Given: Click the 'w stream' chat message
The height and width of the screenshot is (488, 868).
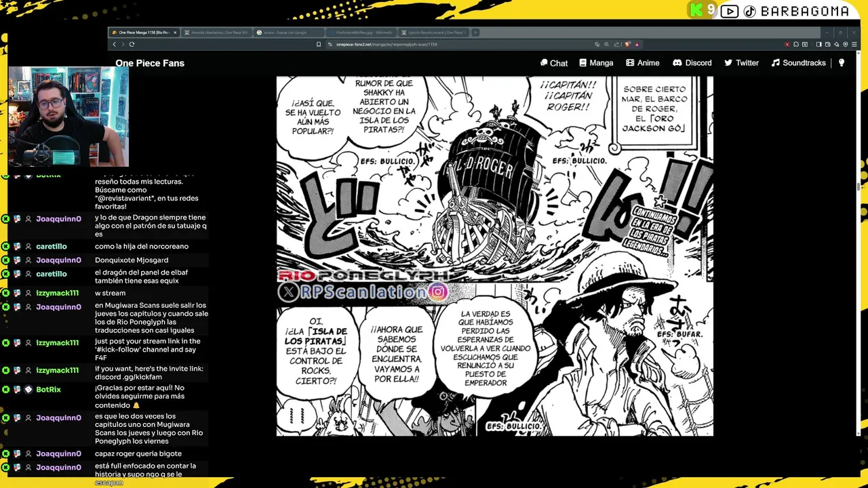Looking at the screenshot, I should coord(110,293).
